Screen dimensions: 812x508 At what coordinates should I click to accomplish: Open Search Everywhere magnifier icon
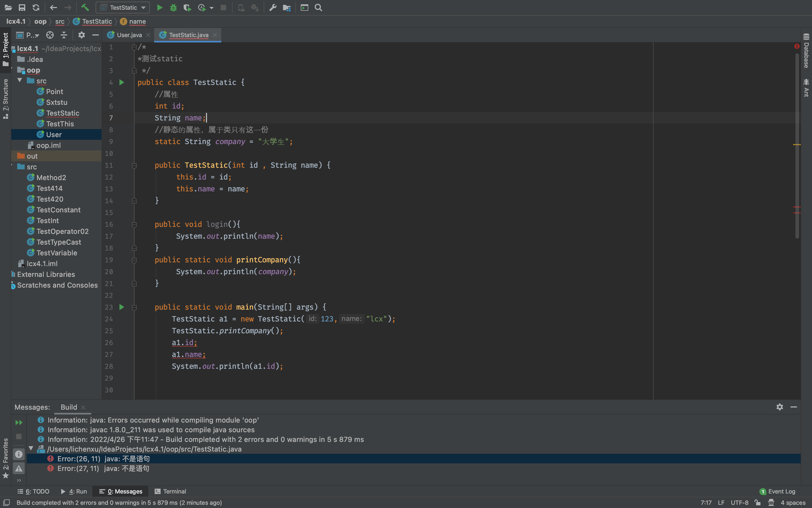point(318,8)
